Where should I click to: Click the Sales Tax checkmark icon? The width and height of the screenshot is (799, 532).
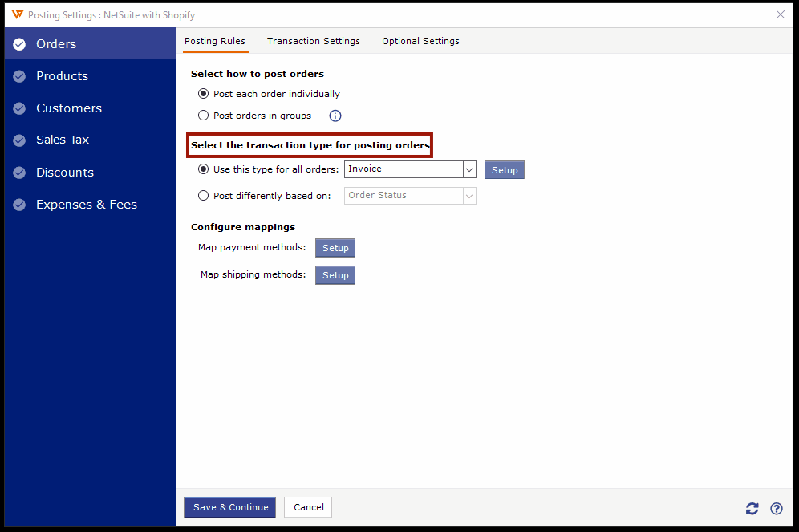[19, 140]
